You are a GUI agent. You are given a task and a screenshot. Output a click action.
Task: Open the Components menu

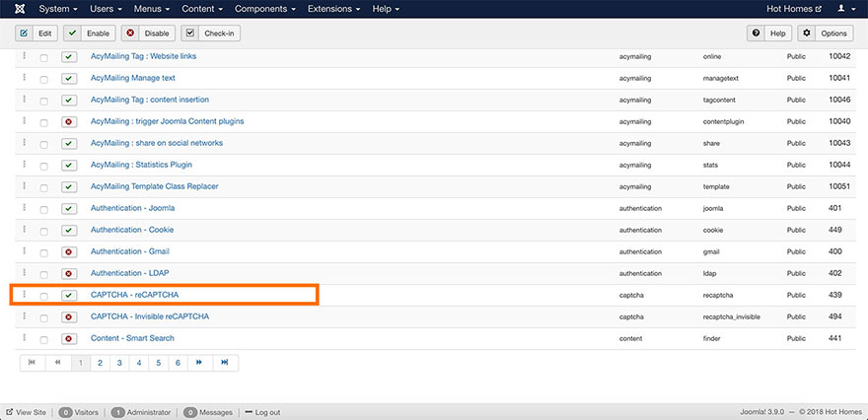pyautogui.click(x=265, y=9)
